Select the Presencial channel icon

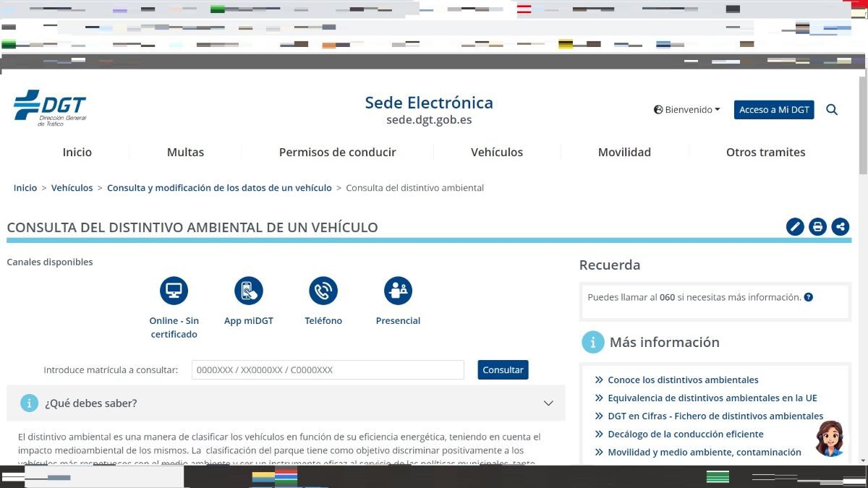click(398, 289)
